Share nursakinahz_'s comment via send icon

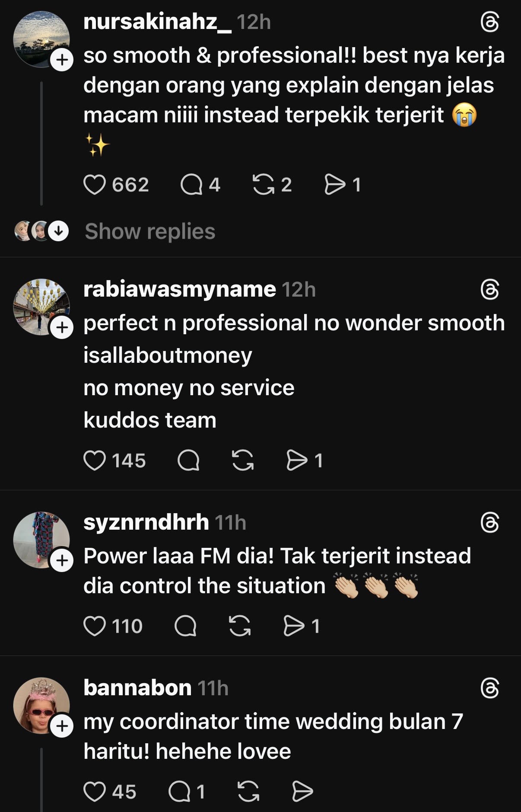(x=335, y=185)
